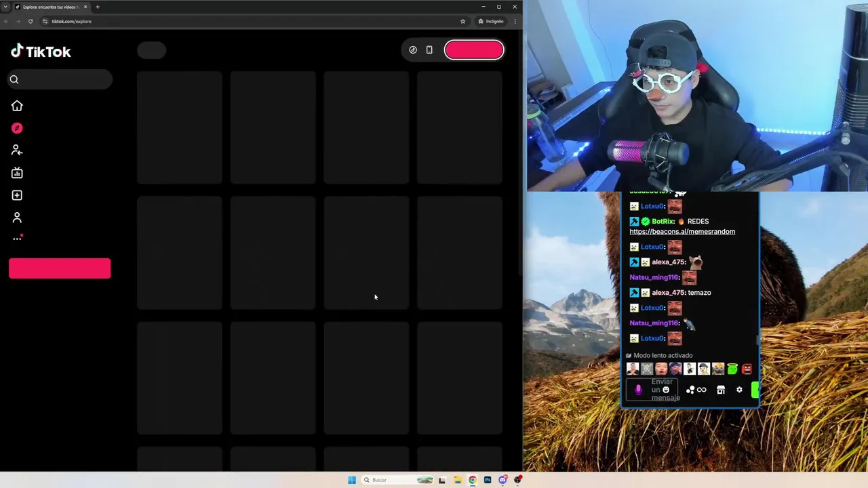Viewport: 868px width, 488px height.
Task: Close the Explora browser tab
Action: [x=85, y=7]
